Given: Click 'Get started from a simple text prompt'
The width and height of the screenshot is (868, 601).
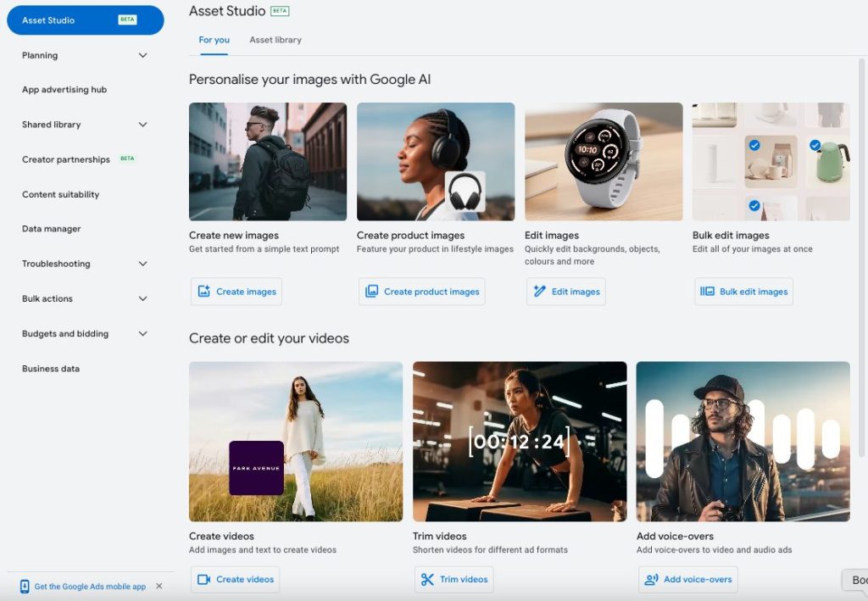Looking at the screenshot, I should pos(264,249).
